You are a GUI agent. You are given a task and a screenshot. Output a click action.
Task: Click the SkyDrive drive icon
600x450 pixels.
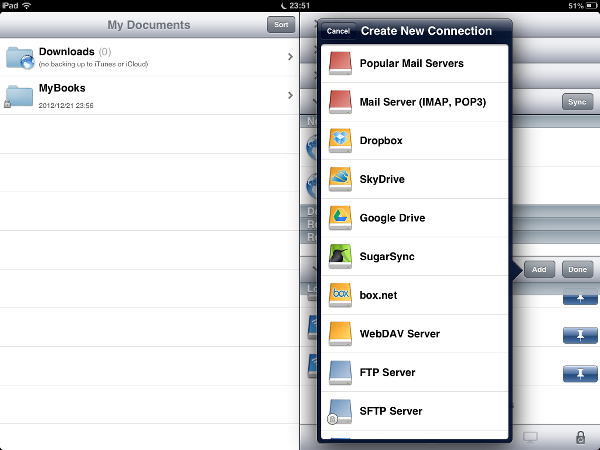340,179
